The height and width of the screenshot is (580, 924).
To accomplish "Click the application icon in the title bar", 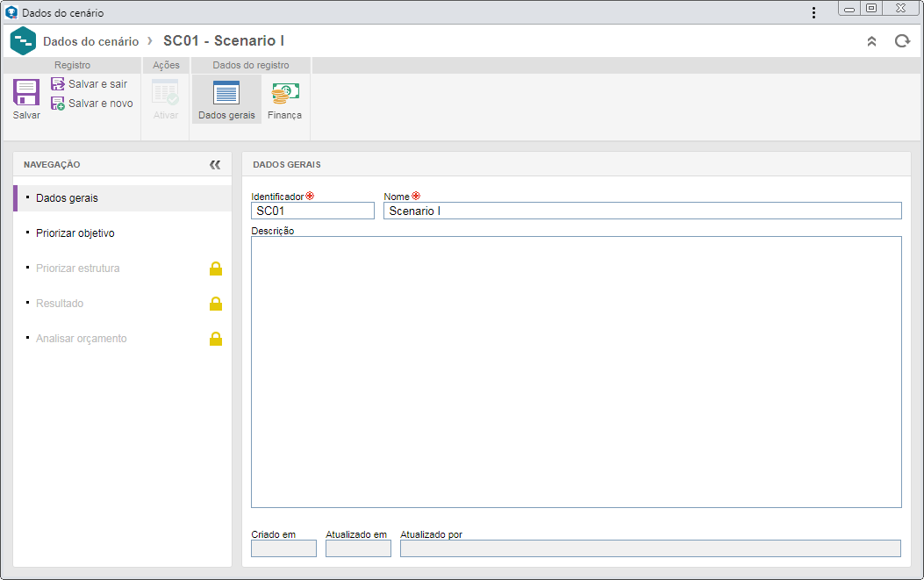I will pos(11,12).
